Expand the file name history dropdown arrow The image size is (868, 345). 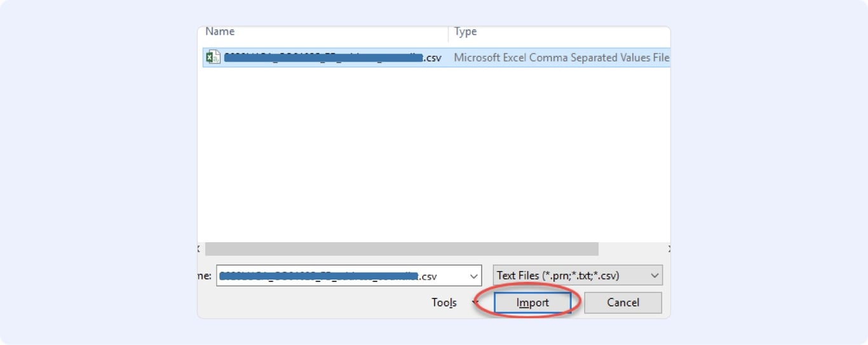pos(473,276)
